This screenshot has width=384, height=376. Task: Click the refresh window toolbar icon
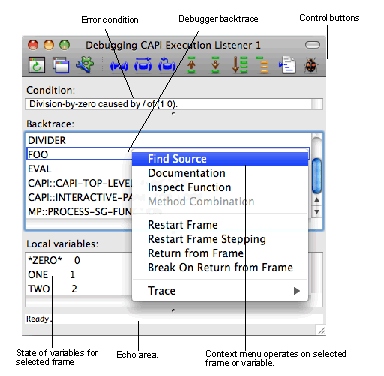36,65
